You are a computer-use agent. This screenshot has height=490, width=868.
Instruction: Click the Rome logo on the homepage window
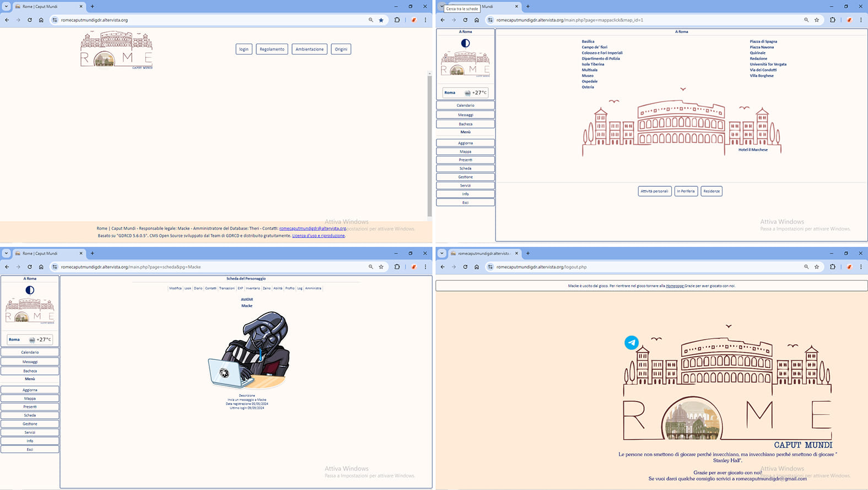pos(116,50)
